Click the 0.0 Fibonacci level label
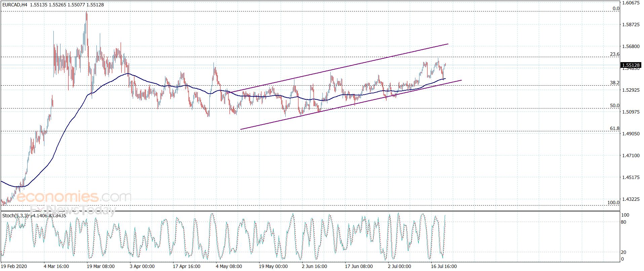This screenshot has height=271, width=644. [x=616, y=8]
